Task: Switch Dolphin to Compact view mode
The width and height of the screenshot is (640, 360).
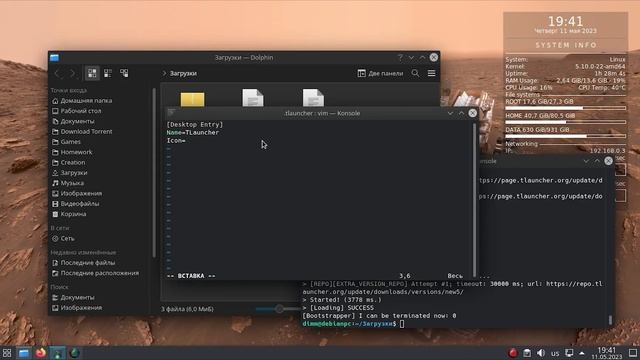Action: click(108, 73)
